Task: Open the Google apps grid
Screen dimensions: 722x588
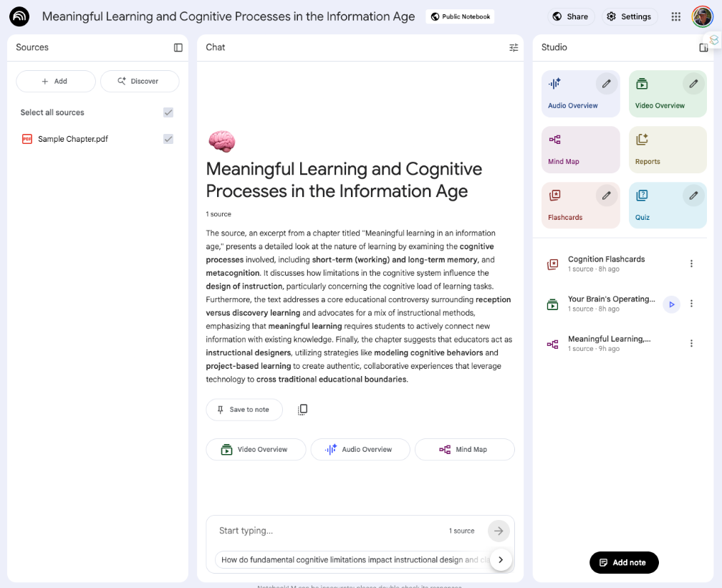Action: (675, 16)
